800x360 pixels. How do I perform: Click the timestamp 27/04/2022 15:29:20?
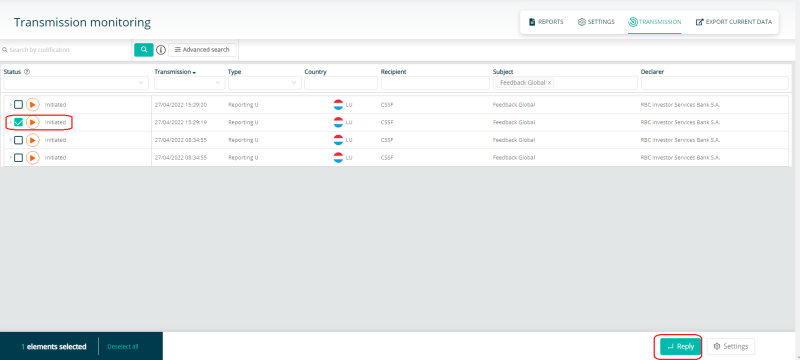(x=181, y=105)
